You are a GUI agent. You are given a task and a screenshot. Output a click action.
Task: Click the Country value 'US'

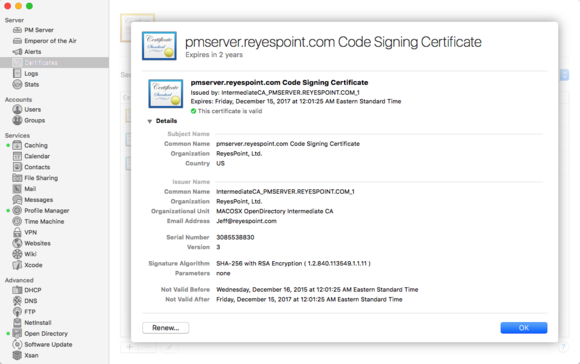point(220,164)
